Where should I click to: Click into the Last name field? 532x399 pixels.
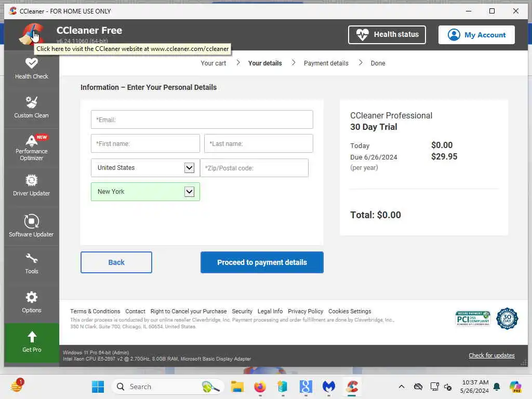point(259,143)
